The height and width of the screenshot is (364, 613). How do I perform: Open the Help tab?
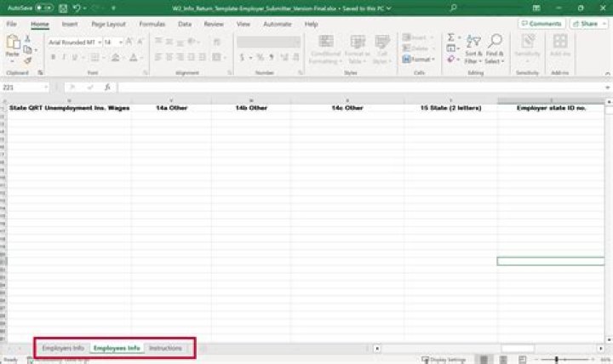[x=312, y=24]
